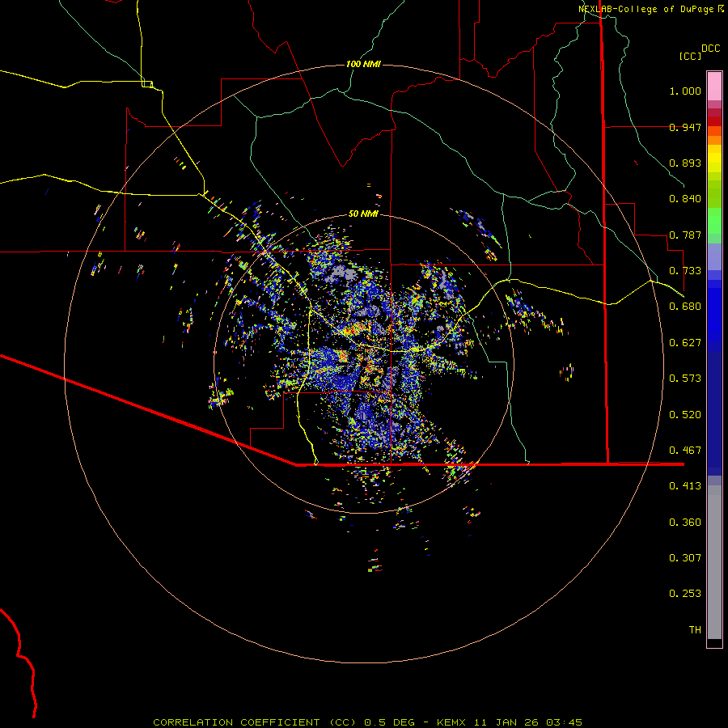This screenshot has height=728, width=728.
Task: Click the Correlation Coefficient caption at bottom
Action: (368, 722)
